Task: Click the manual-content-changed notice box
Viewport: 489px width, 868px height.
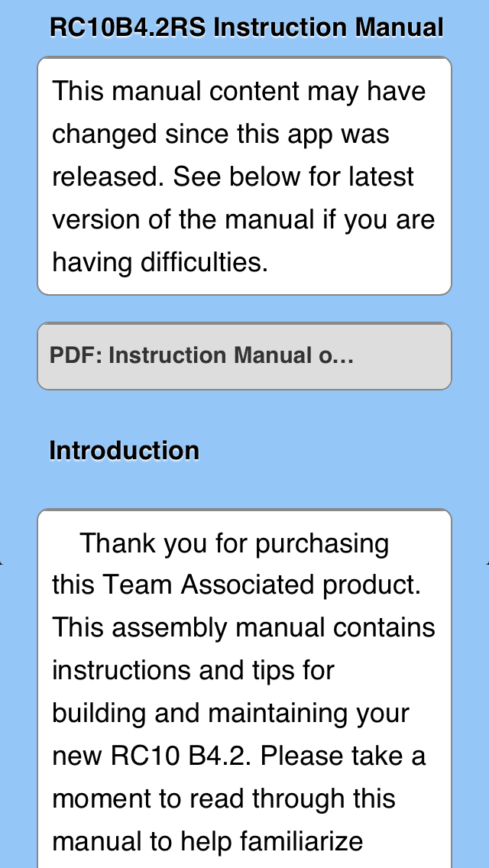Action: 244,176
